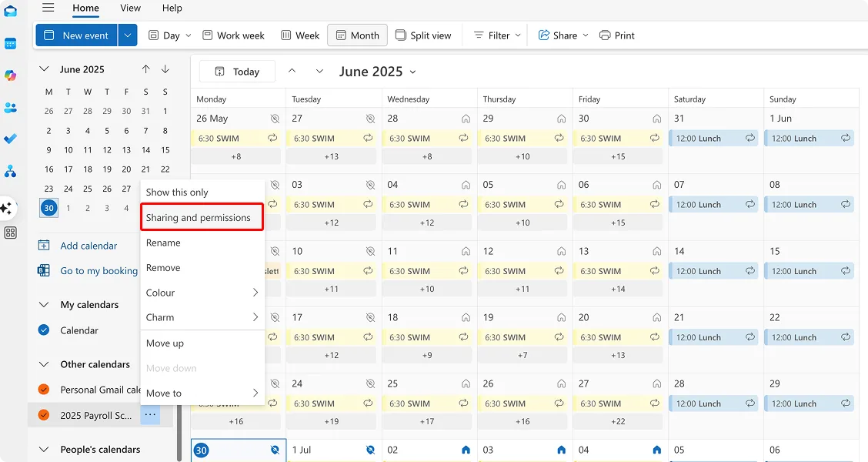Expand the Filter dropdown
868x462 pixels.
pos(497,35)
